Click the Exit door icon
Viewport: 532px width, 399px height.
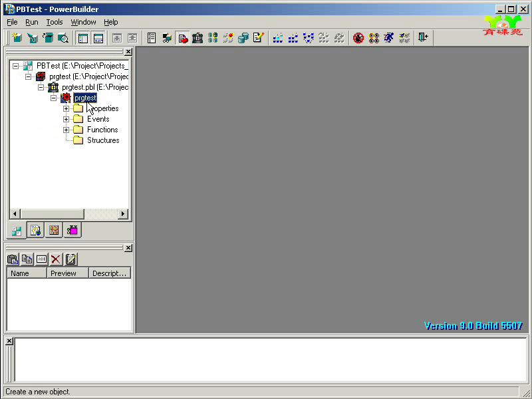click(424, 38)
